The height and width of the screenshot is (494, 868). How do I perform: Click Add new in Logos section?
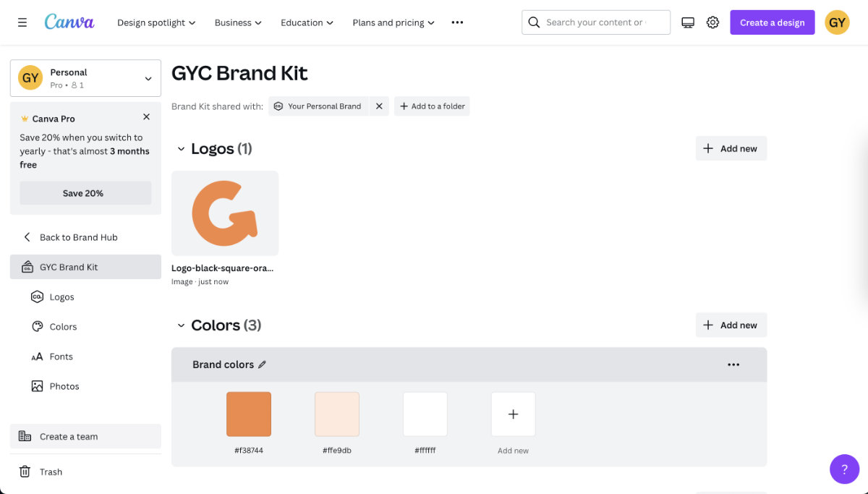point(731,148)
